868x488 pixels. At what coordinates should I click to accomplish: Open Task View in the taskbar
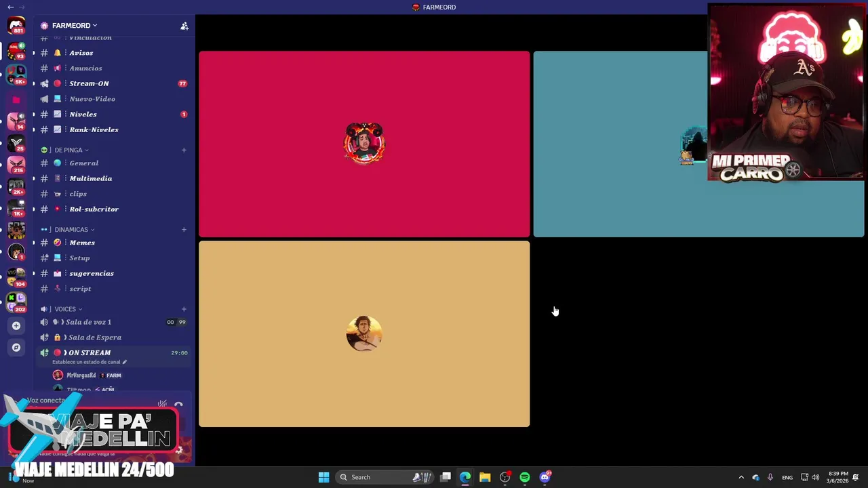[446, 477]
